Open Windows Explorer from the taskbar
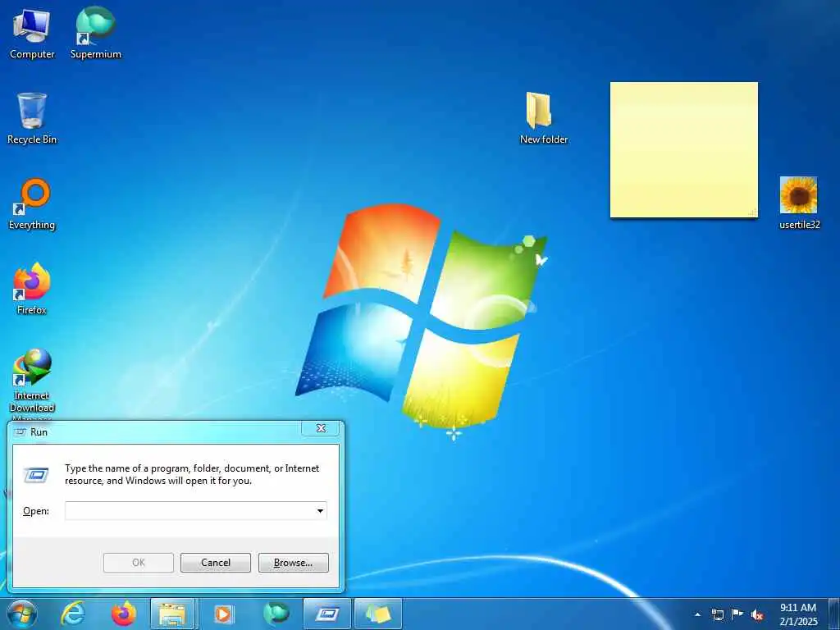Image resolution: width=840 pixels, height=630 pixels. (x=173, y=614)
